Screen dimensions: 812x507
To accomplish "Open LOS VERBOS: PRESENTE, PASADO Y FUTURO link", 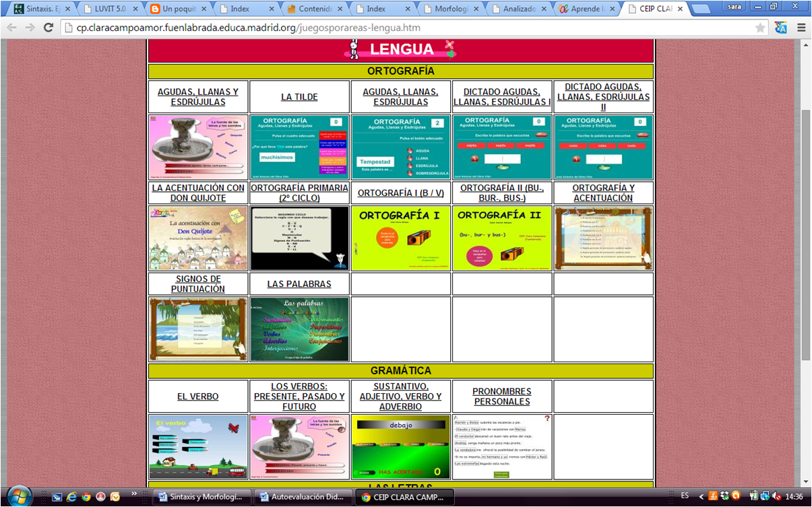I will pyautogui.click(x=299, y=397).
